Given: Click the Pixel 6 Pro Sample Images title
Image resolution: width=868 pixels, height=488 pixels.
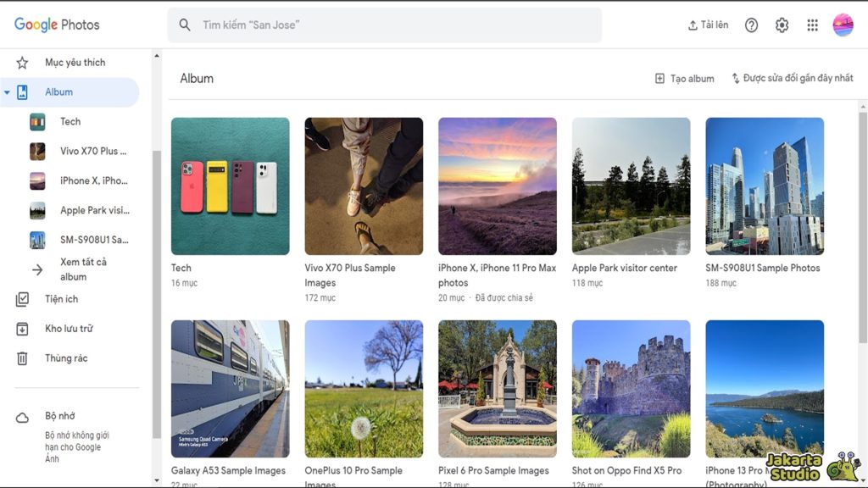Looking at the screenshot, I should [x=494, y=471].
